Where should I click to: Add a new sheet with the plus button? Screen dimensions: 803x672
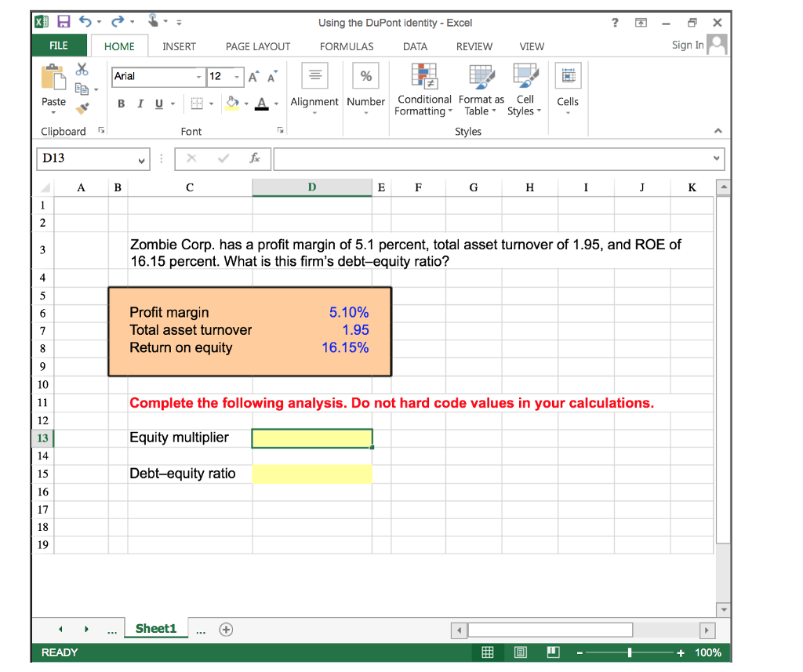226,629
